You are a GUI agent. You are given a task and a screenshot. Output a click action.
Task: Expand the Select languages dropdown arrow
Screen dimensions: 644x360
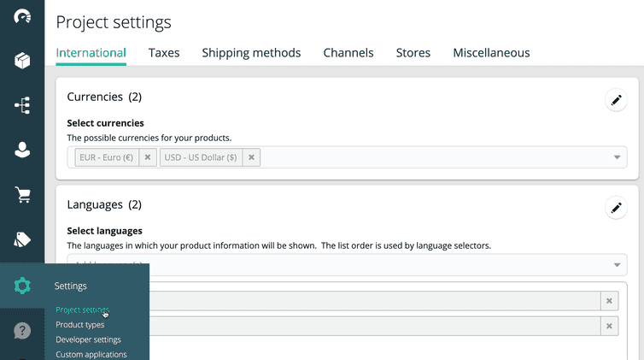(x=617, y=265)
